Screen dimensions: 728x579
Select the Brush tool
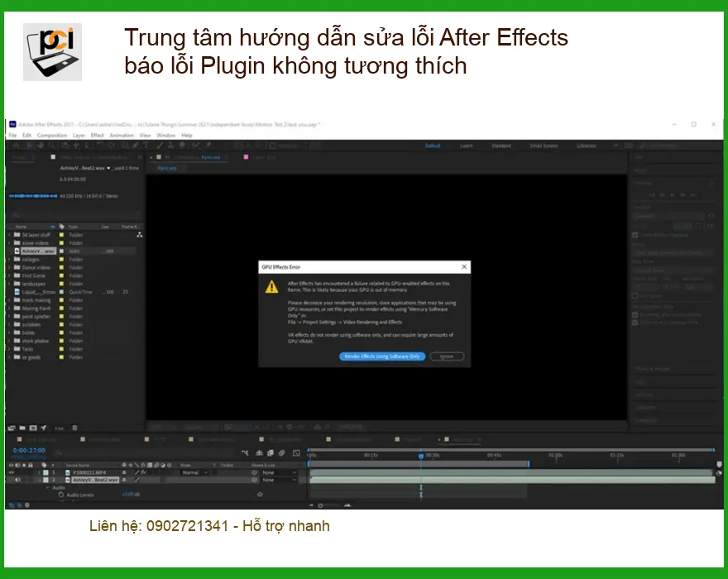(159, 146)
